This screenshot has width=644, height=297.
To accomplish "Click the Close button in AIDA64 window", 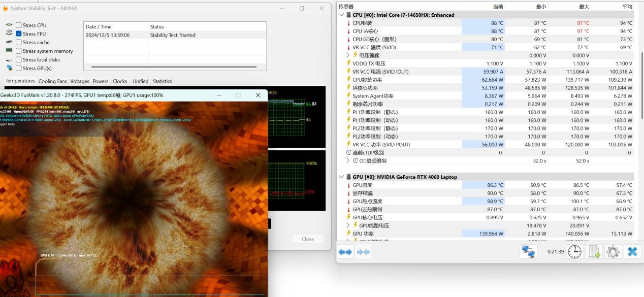I will pyautogui.click(x=308, y=239).
